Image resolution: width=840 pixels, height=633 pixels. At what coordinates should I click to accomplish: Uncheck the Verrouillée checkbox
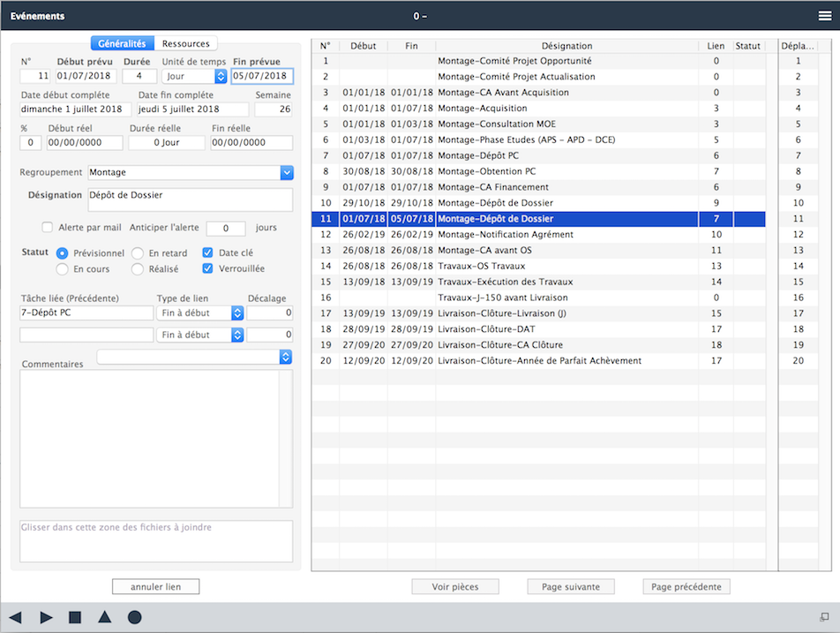[208, 268]
